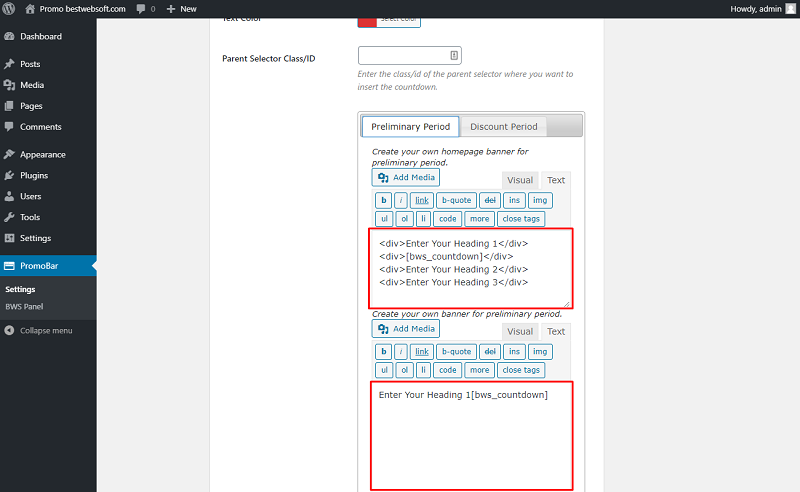Click the admin avatar thumbnail
Image resolution: width=800 pixels, height=492 pixels.
(x=790, y=9)
